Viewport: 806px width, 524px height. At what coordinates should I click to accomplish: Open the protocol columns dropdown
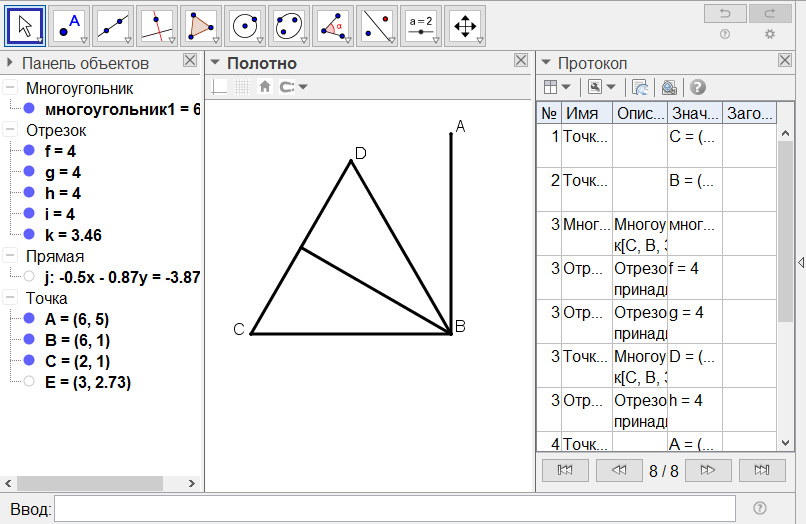tap(555, 87)
